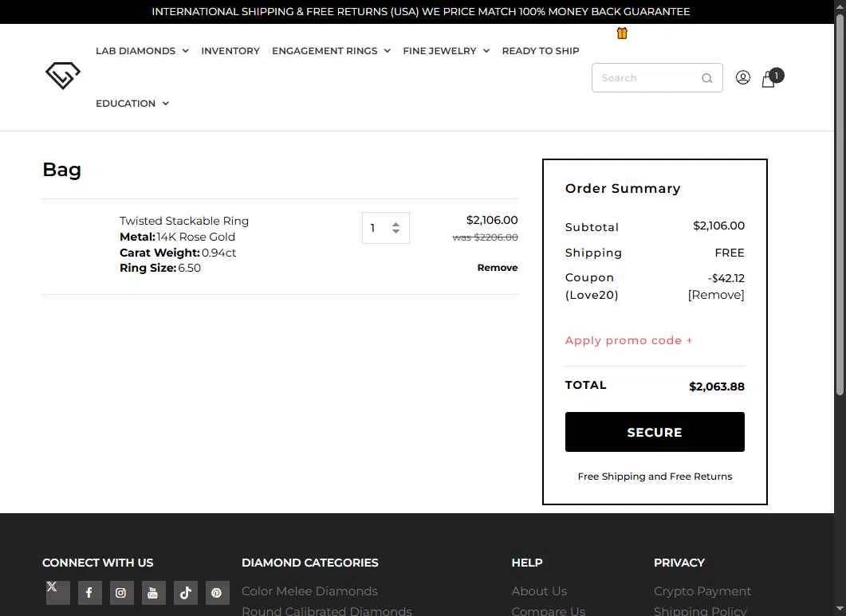Viewport: 846px width, 616px height.
Task: Open the Inventory page
Action: click(230, 51)
